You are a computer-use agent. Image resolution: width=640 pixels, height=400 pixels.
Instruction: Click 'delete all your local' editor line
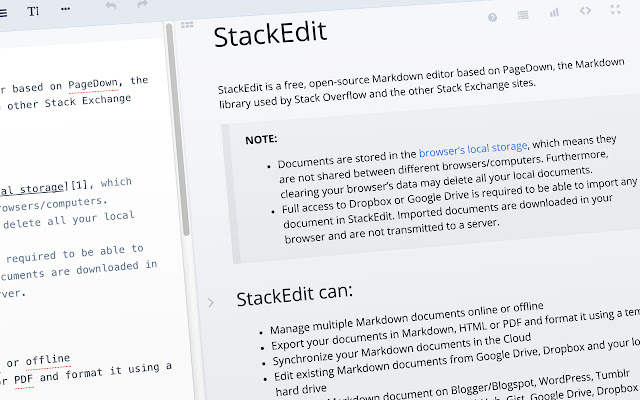pyautogui.click(x=69, y=220)
